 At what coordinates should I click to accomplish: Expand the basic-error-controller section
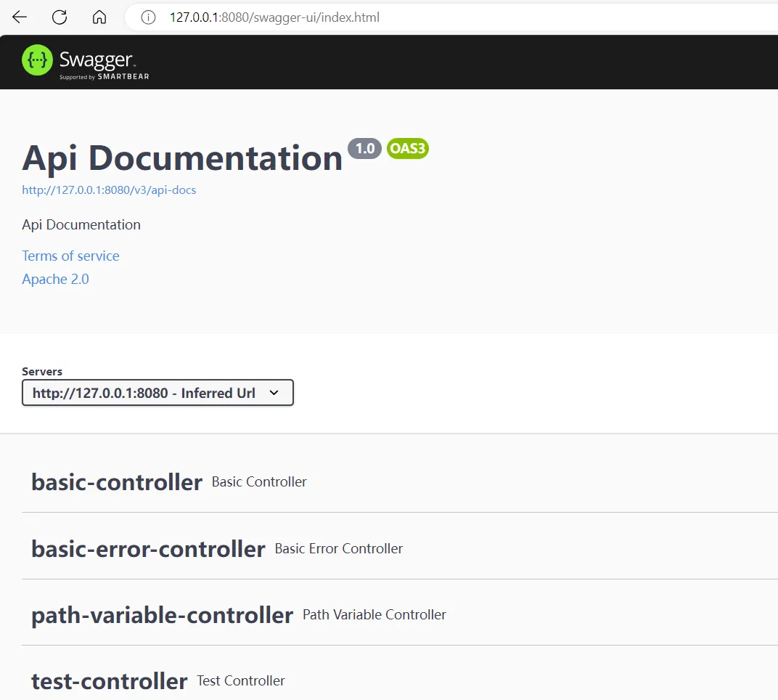click(x=148, y=549)
